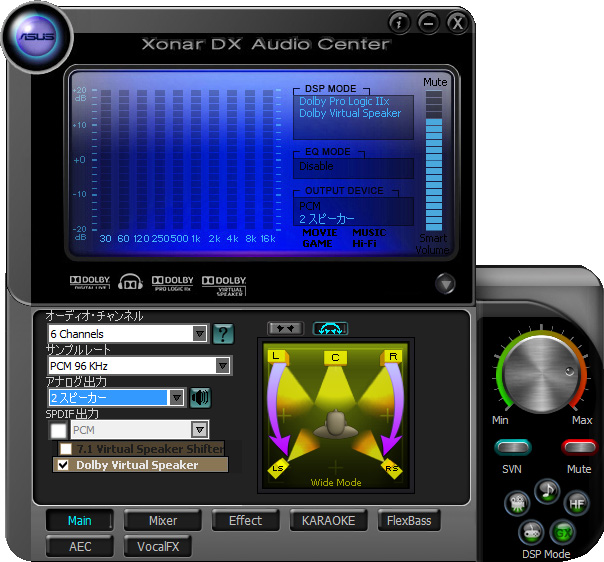Uncheck the Dolby Virtual Speaker checkbox

point(63,465)
